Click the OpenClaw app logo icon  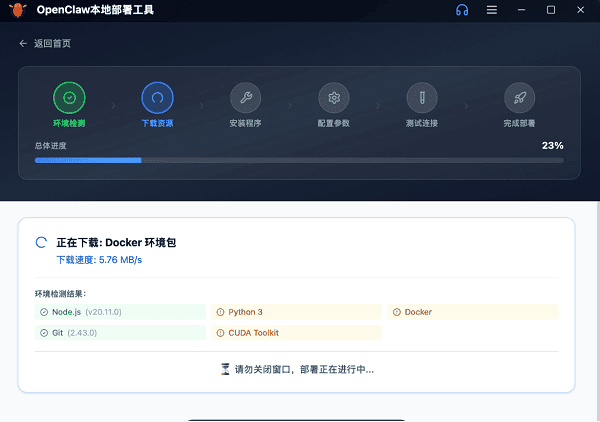(x=18, y=10)
